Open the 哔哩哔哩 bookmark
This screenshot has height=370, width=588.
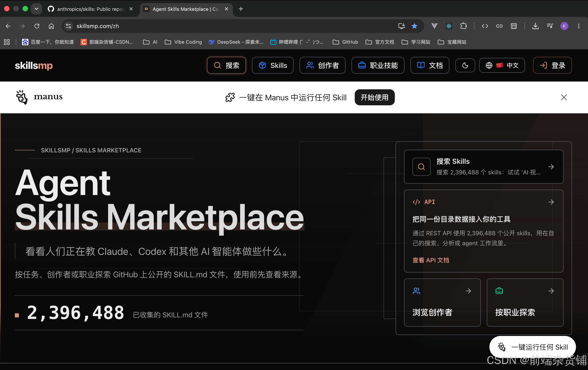[x=297, y=42]
